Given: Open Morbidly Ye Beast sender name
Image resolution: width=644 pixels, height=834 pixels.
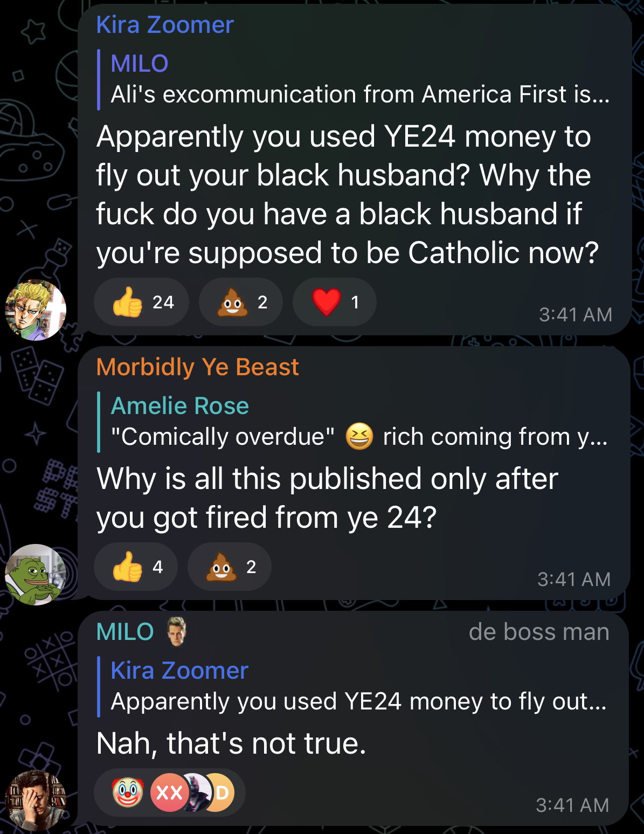Looking at the screenshot, I should coord(197,367).
